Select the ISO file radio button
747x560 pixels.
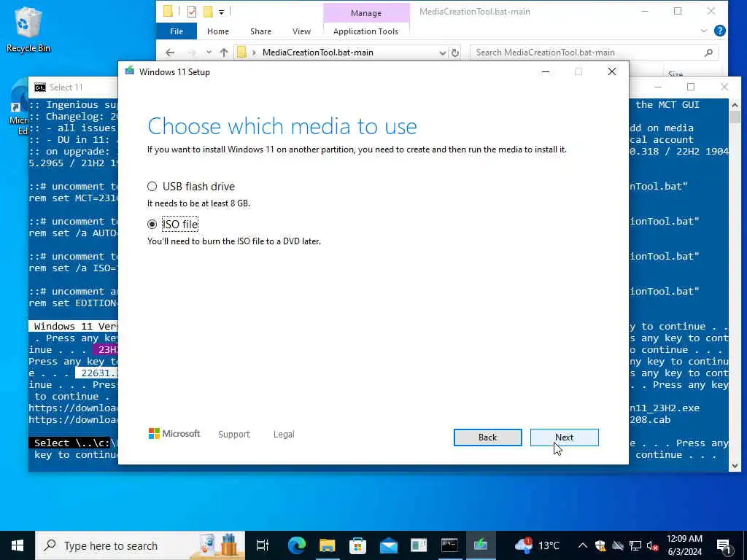(152, 224)
